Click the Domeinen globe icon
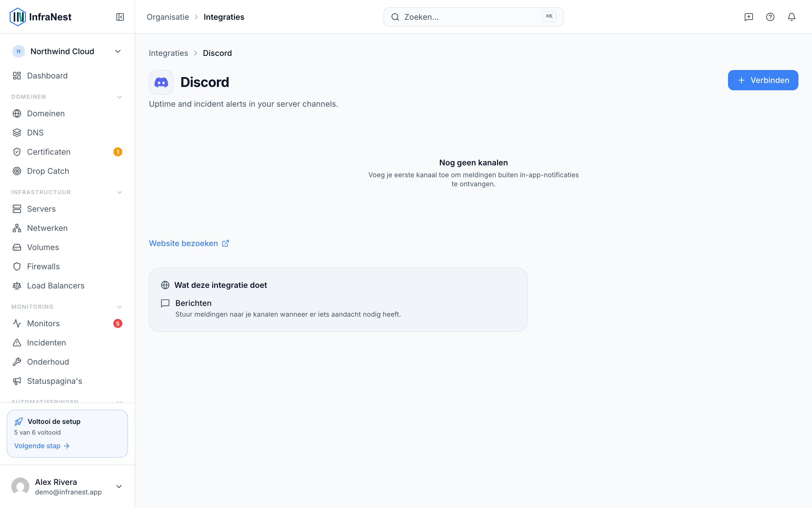Screen dimensions: 812x508 pyautogui.click(x=17, y=113)
